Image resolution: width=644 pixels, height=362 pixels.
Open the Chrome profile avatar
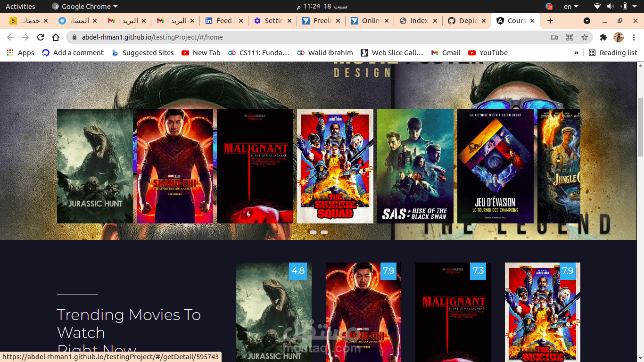(619, 37)
